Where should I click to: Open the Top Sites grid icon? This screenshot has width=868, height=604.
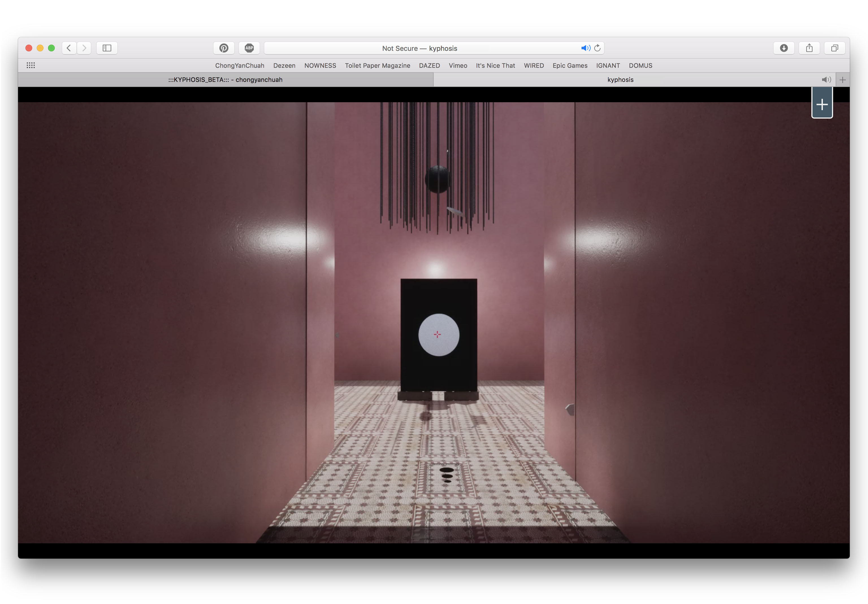click(x=31, y=65)
